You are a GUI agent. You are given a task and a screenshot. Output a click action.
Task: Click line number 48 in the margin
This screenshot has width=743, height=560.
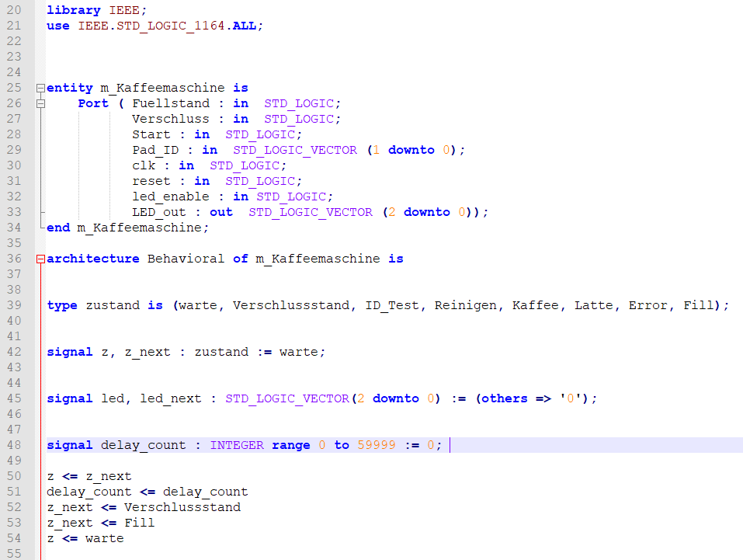coord(14,445)
